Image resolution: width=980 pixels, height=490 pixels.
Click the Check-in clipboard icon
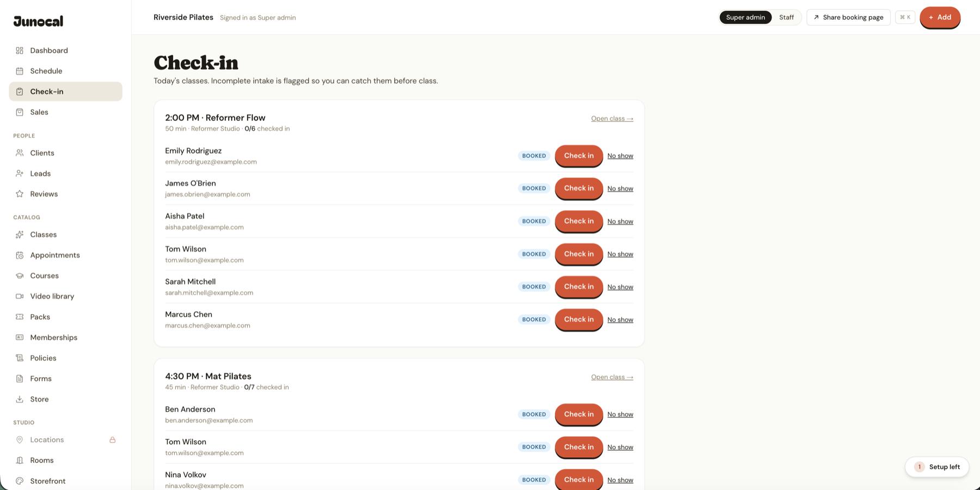coord(20,91)
